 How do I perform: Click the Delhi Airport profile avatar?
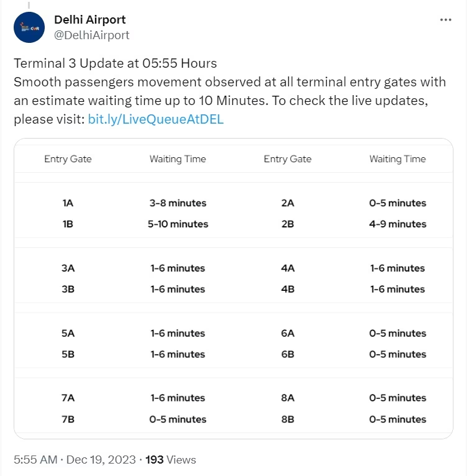29,27
